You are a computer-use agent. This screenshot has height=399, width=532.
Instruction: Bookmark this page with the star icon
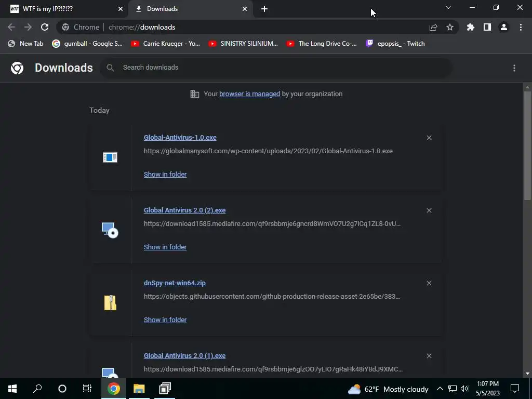point(450,27)
